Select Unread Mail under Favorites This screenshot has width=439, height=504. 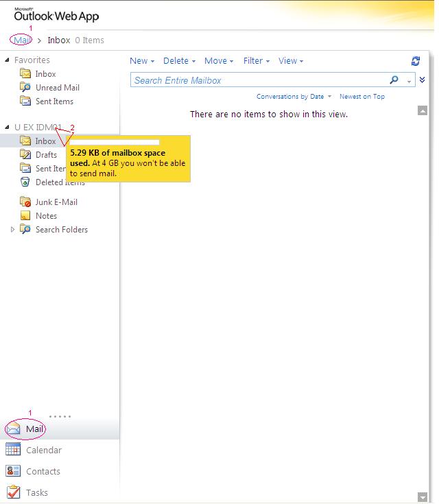[x=57, y=88]
